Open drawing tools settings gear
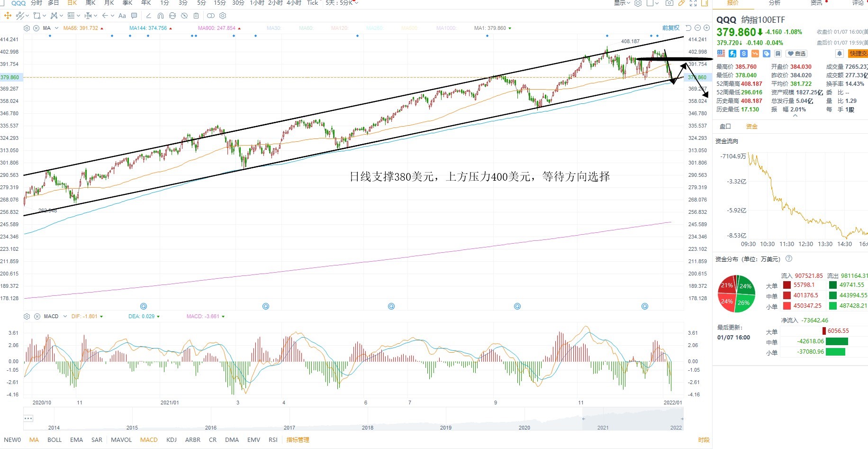The height and width of the screenshot is (449, 868). pyautogui.click(x=223, y=16)
